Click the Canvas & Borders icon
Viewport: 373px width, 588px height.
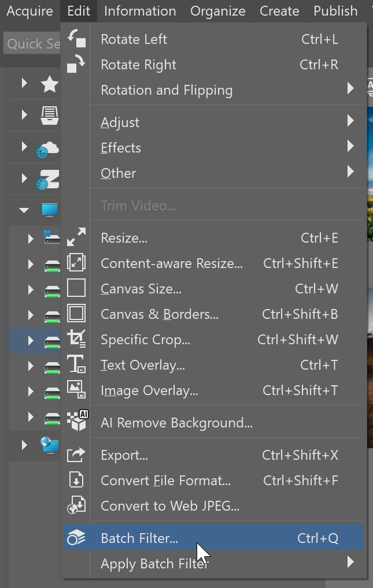click(76, 314)
